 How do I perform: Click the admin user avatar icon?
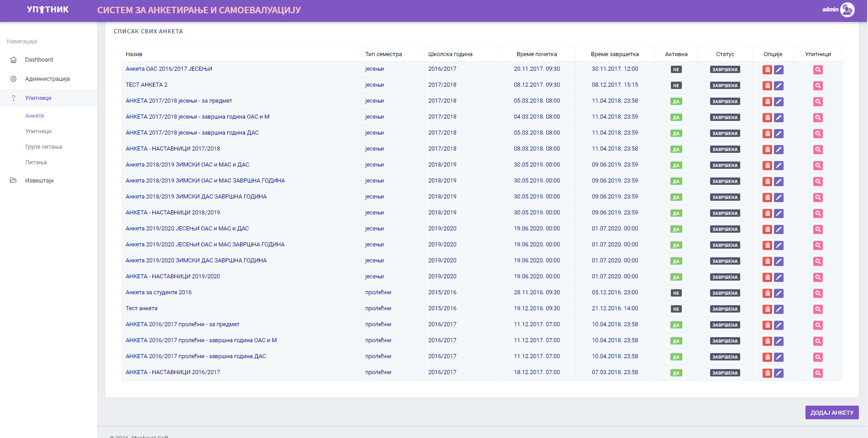pos(847,10)
